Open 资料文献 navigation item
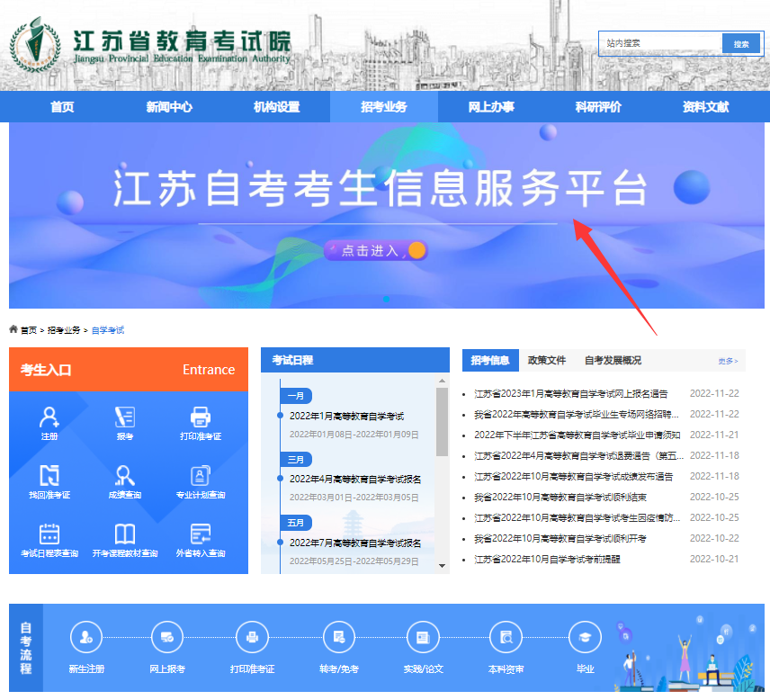Image resolution: width=770 pixels, height=700 pixels. pyautogui.click(x=705, y=106)
